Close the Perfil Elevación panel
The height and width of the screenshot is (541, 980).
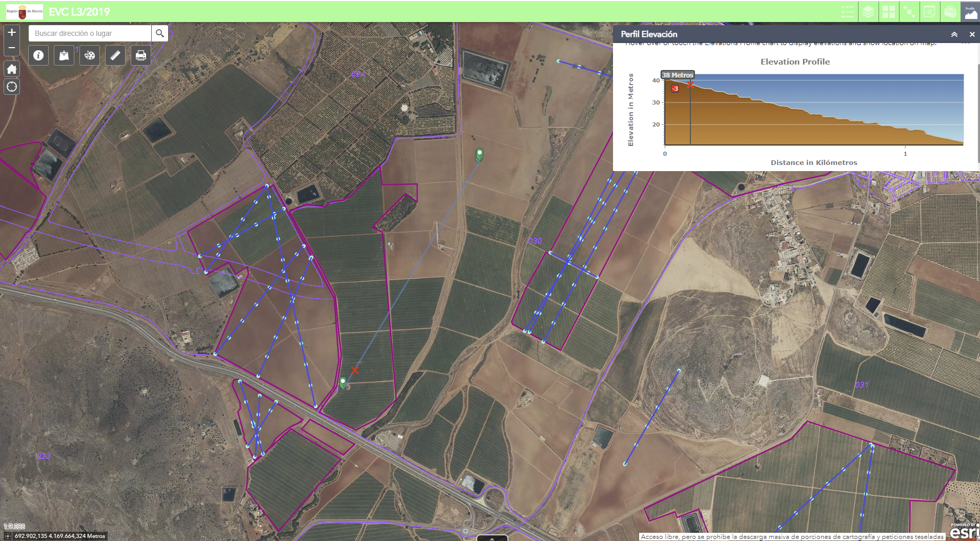click(x=972, y=34)
